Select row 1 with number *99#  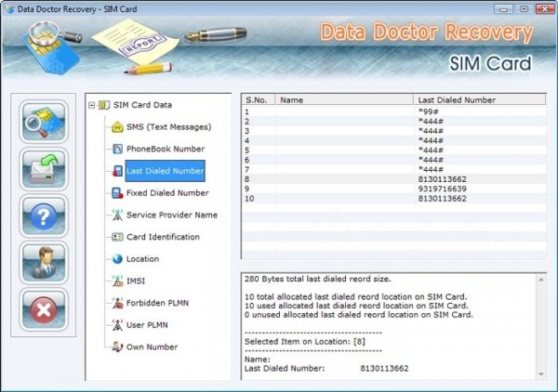click(394, 112)
